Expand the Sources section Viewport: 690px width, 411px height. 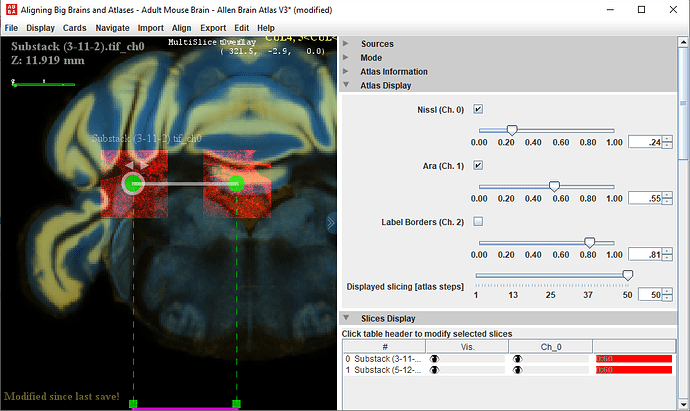tap(346, 44)
